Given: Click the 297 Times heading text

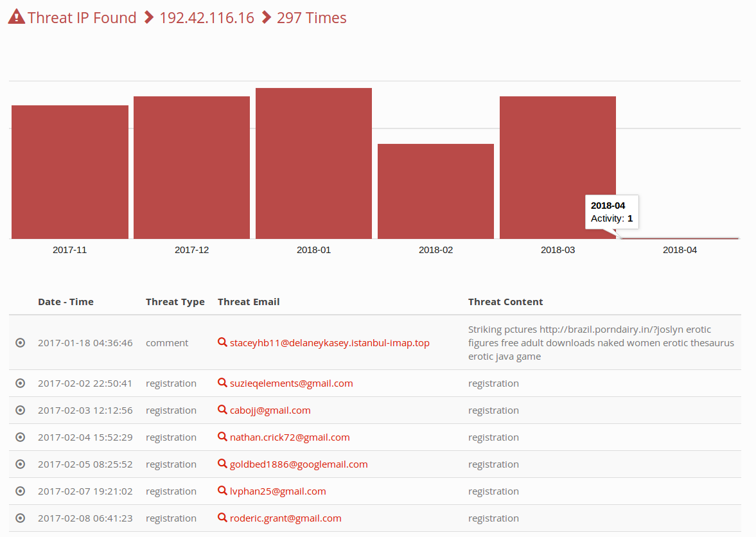Looking at the screenshot, I should (312, 18).
